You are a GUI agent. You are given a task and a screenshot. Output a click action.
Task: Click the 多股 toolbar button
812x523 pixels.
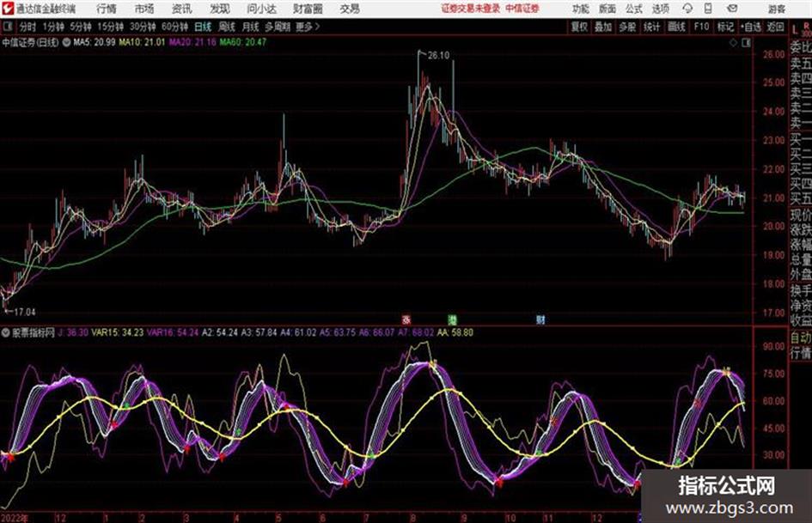(627, 27)
